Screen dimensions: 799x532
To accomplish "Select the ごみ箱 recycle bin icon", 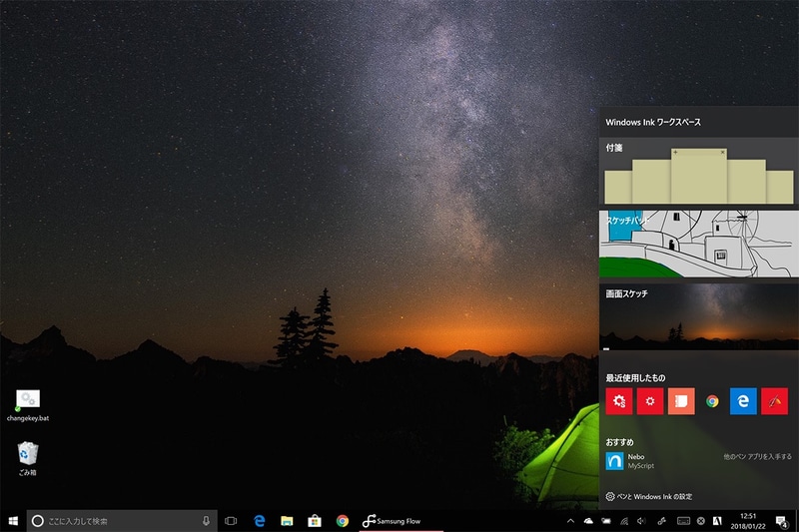I will coord(28,459).
